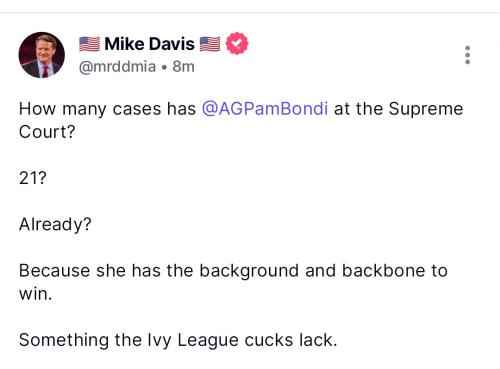Open the Mike Davis display name link

[149, 44]
